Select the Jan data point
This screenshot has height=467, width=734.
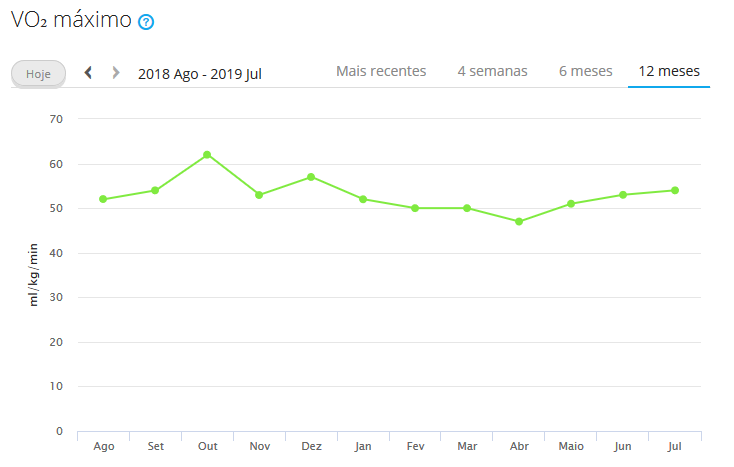coord(363,199)
